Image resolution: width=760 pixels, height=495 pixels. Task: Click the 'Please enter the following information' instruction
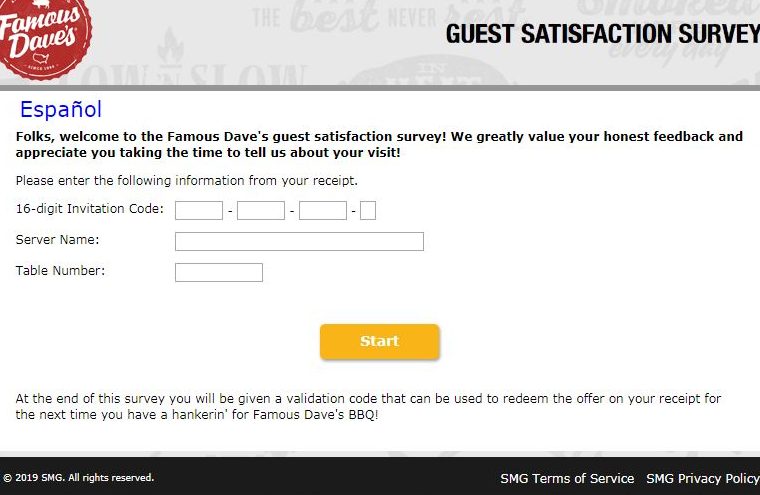pyautogui.click(x=187, y=181)
